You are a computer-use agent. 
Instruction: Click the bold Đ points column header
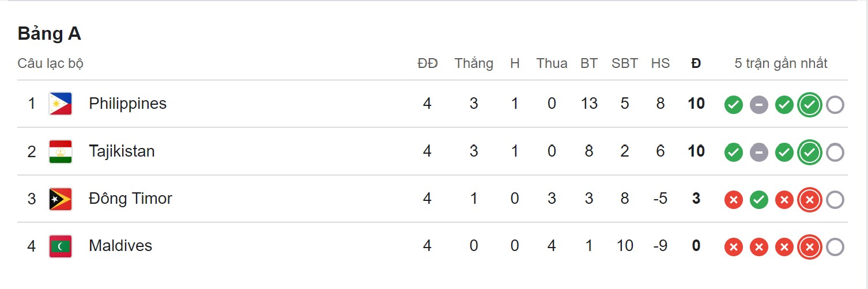(x=696, y=63)
